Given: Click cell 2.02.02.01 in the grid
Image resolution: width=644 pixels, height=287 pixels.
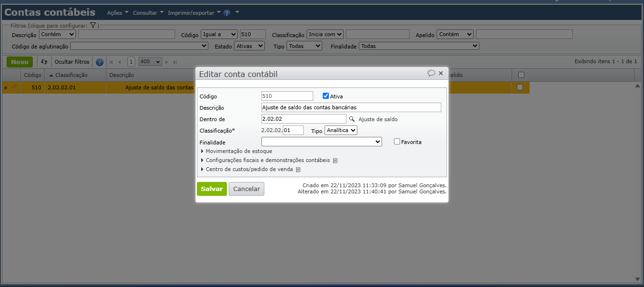Looking at the screenshot, I should (x=75, y=87).
